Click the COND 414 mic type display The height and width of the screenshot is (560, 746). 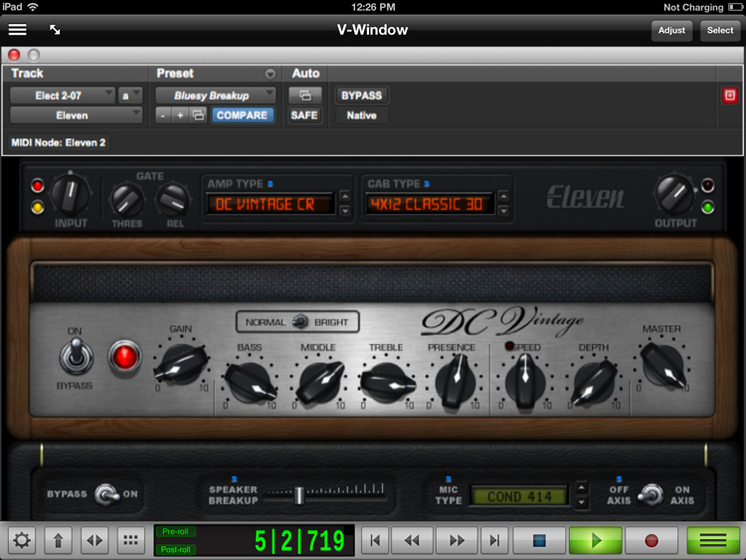point(519,496)
